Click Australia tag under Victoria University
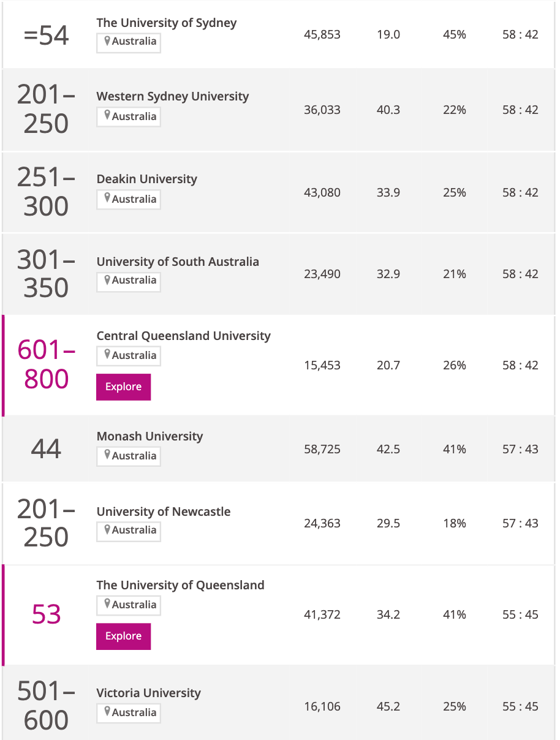560x740 pixels. [129, 712]
